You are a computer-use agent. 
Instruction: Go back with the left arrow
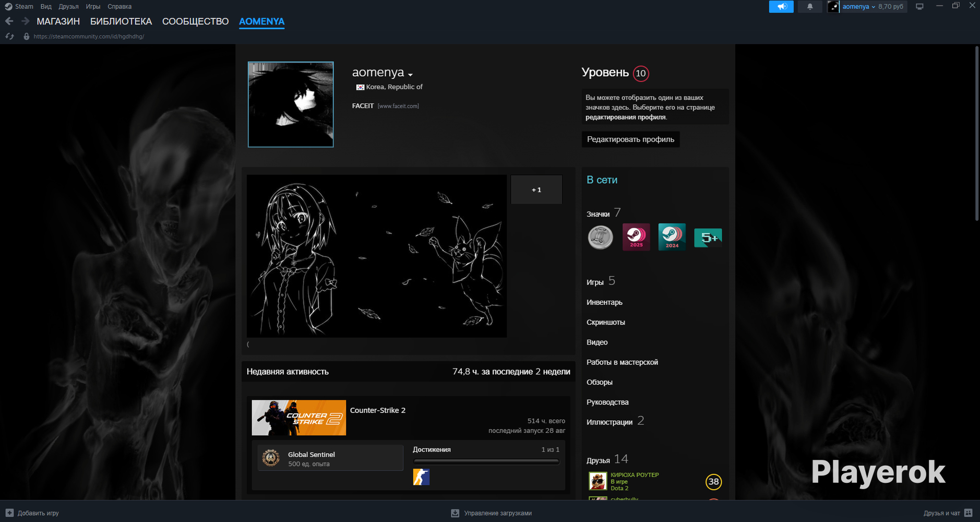(x=9, y=21)
